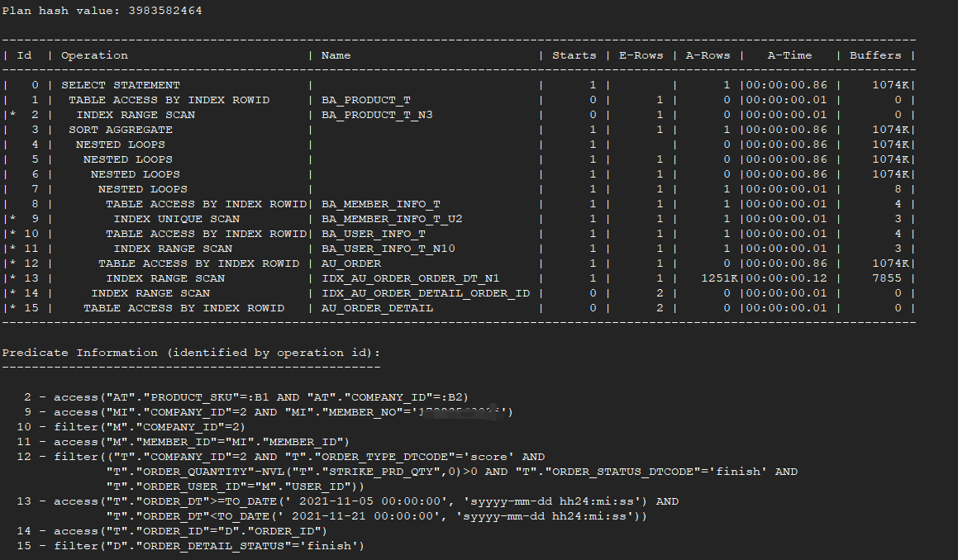
Task: Click the Name column header
Action: pyautogui.click(x=336, y=55)
